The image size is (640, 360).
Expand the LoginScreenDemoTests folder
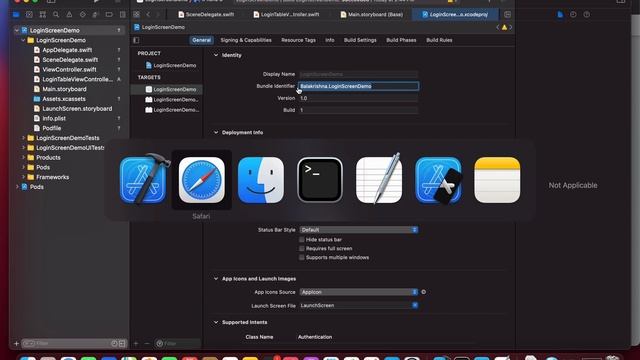tap(23, 138)
